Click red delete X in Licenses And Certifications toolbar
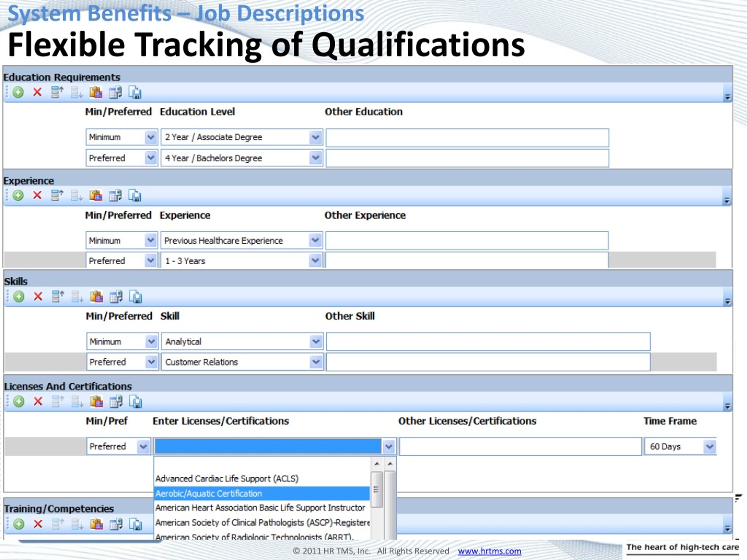This screenshot has height=560, width=747. (x=38, y=401)
